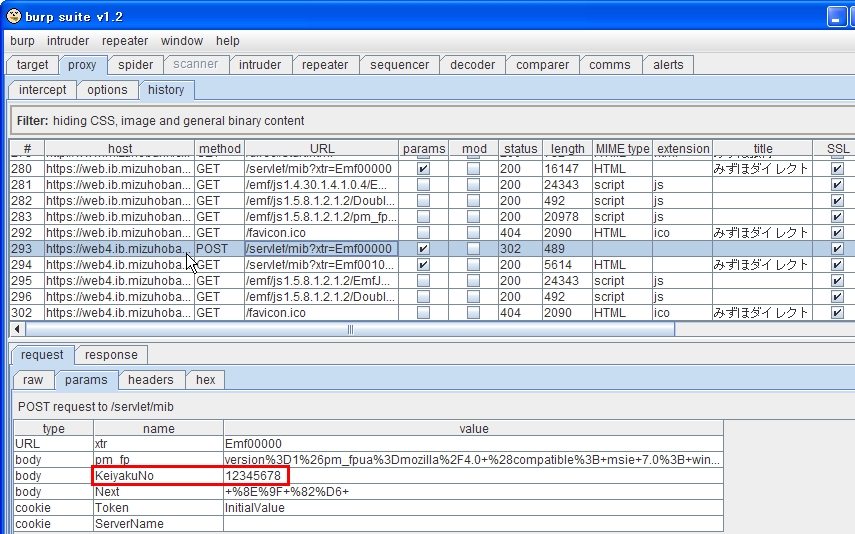Viewport: 855px width, 534px height.
Task: Sort params table by value header
Action: pyautogui.click(x=473, y=428)
